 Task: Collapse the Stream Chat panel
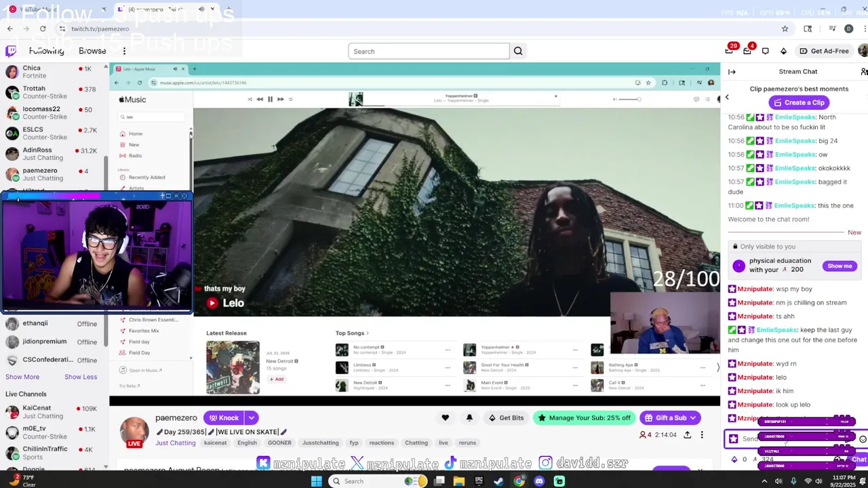pos(732,71)
